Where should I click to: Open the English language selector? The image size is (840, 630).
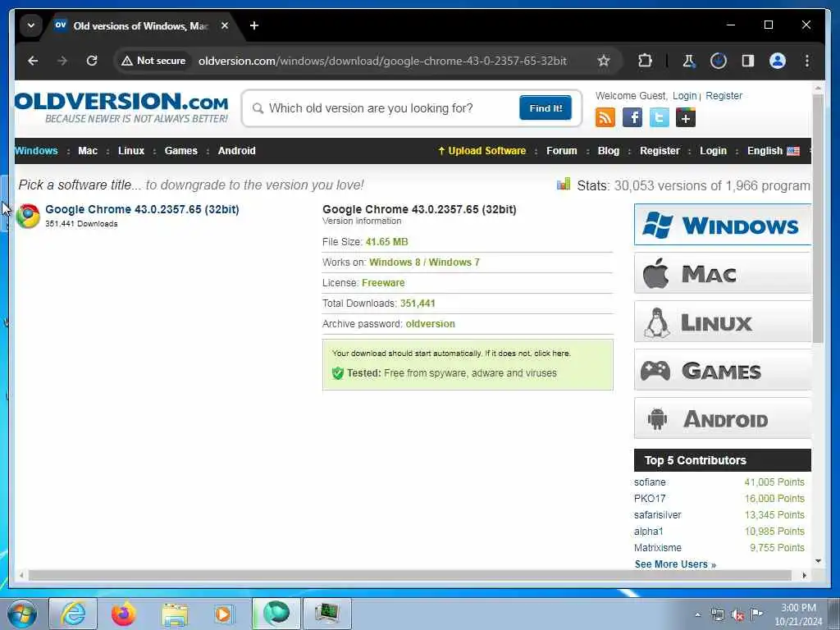click(x=773, y=151)
